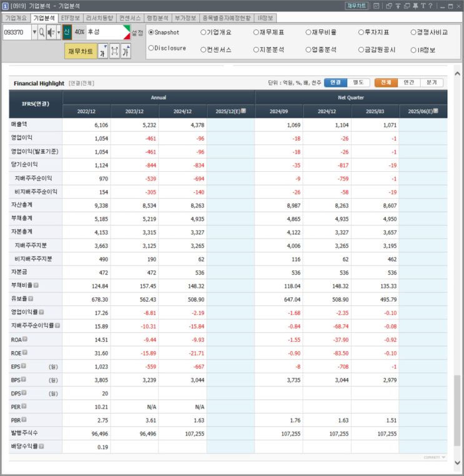This screenshot has height=476, width=464.
Task: Increase font size with large 가 button
Action: 126,51
